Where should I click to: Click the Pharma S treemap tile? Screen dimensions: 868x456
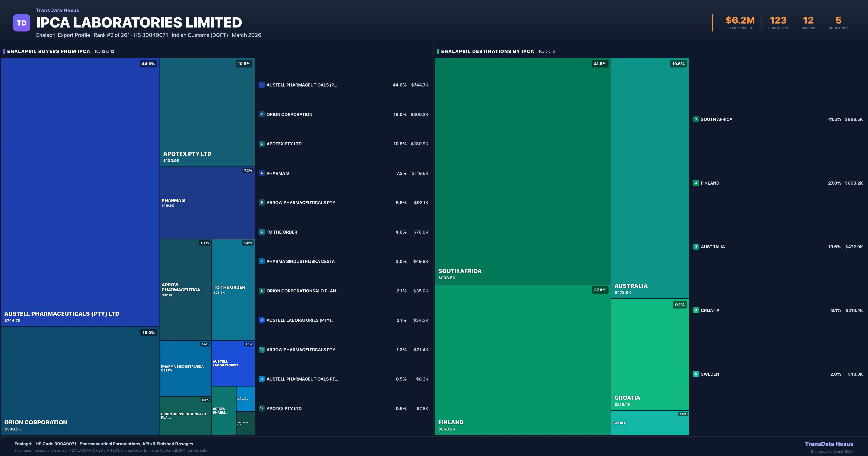(207, 203)
